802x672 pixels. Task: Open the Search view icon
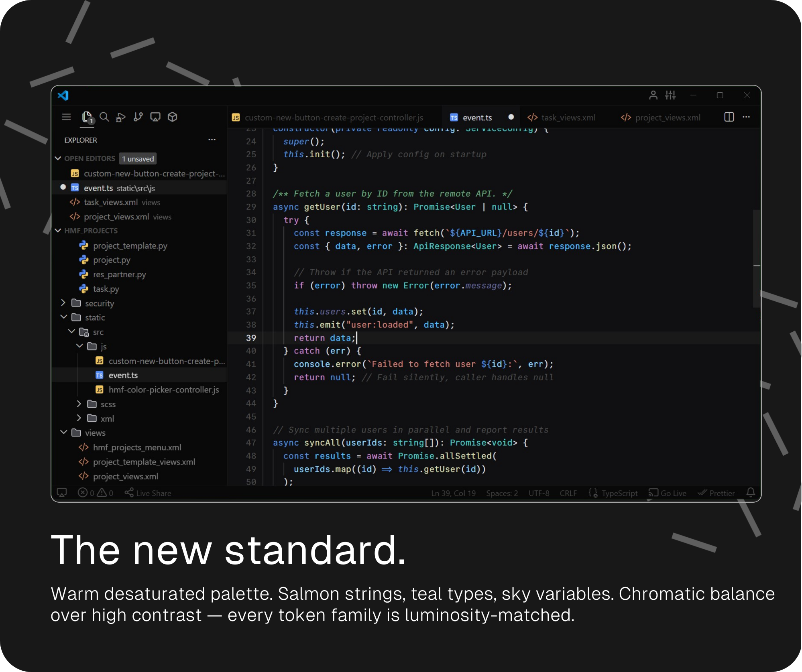[104, 117]
